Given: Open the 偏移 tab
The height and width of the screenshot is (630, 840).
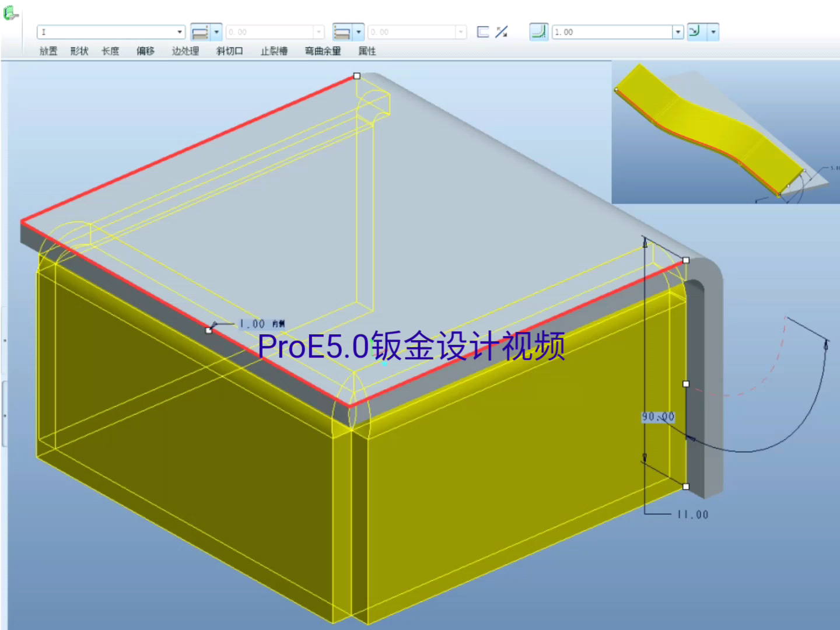Looking at the screenshot, I should 146,51.
